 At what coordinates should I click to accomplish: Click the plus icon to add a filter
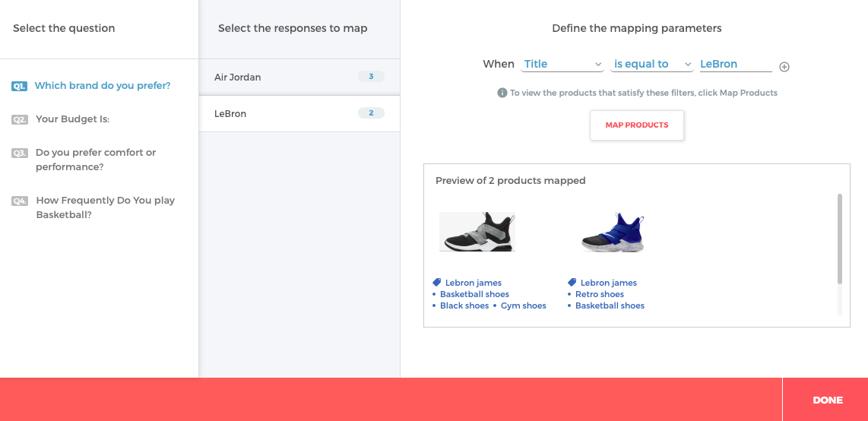point(784,67)
